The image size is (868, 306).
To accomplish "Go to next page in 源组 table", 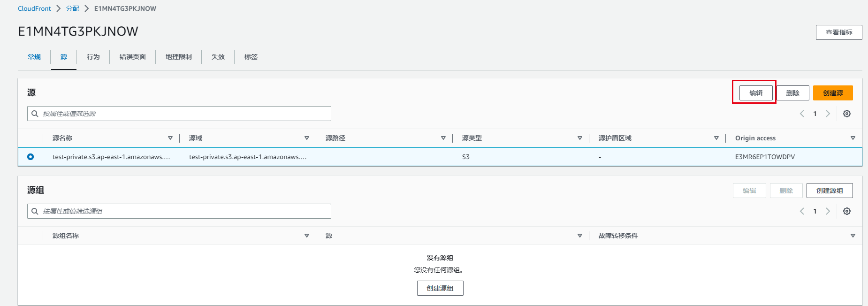I will click(828, 211).
